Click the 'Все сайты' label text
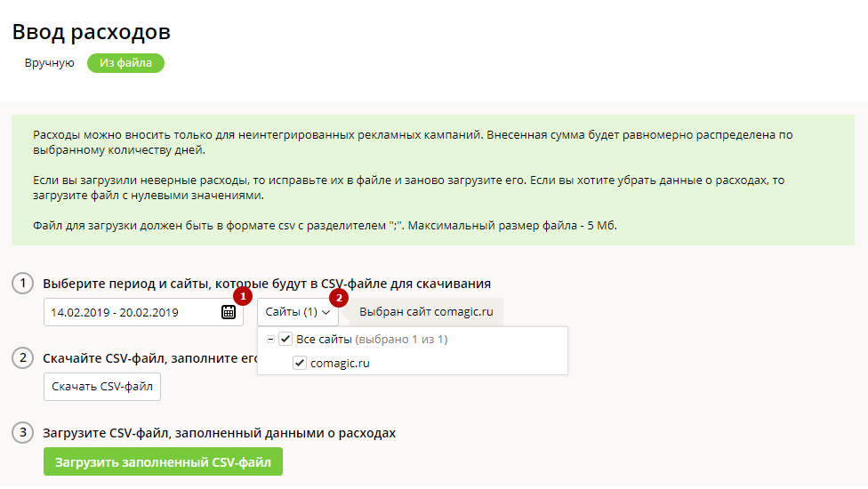This screenshot has width=868, height=489. 324,339
